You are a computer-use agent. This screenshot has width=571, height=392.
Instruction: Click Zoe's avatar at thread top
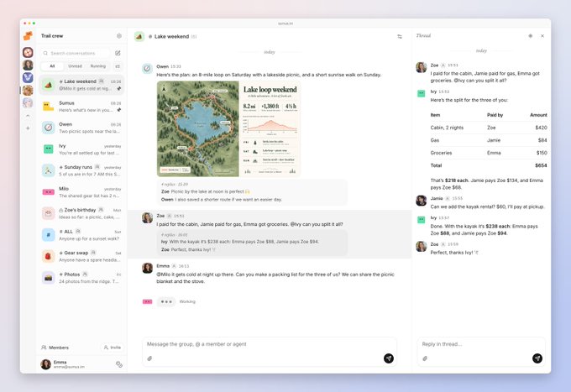point(422,67)
